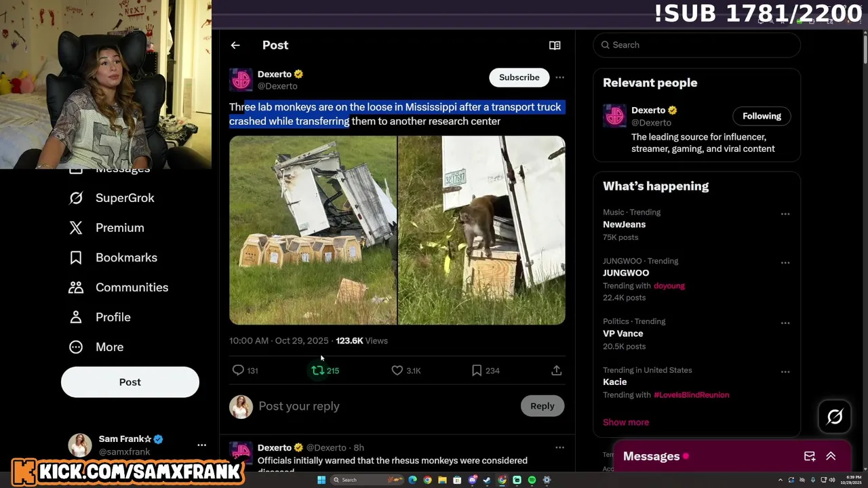Click the Reply button

(542, 406)
